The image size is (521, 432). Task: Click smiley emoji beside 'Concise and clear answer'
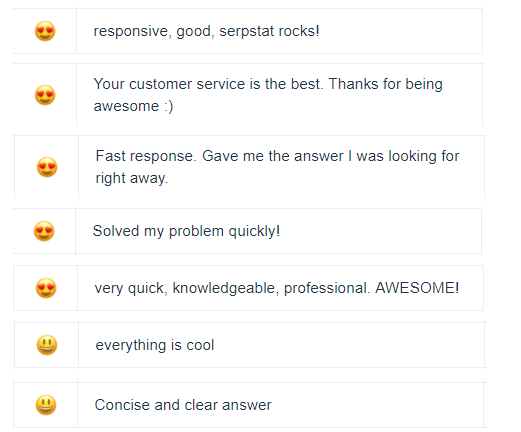pyautogui.click(x=46, y=405)
